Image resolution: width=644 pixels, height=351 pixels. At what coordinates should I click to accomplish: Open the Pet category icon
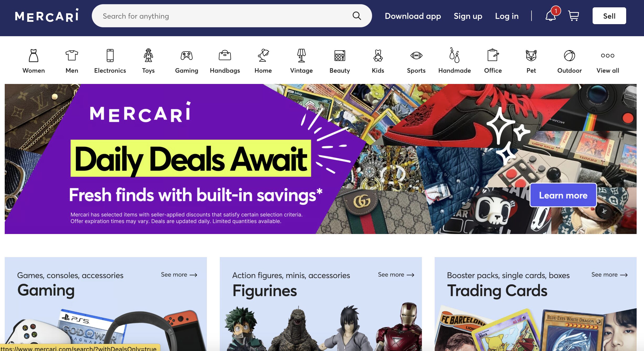click(531, 55)
